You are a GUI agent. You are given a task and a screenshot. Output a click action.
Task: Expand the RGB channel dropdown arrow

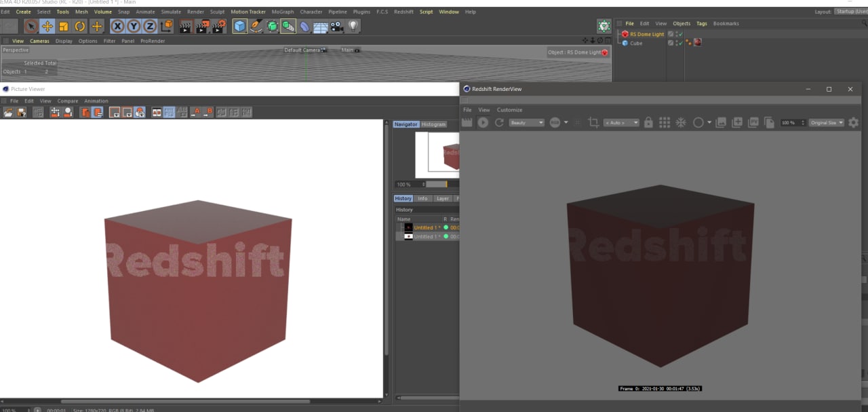coord(566,123)
